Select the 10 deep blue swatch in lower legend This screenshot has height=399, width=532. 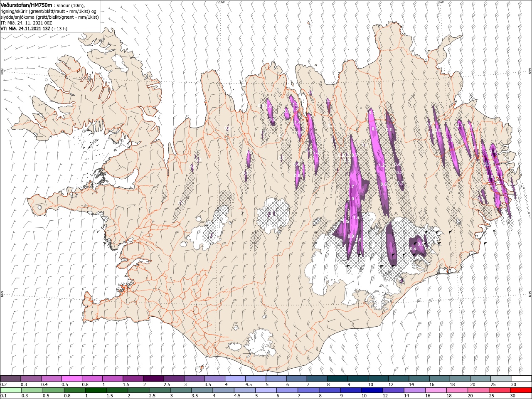[x=372, y=390]
